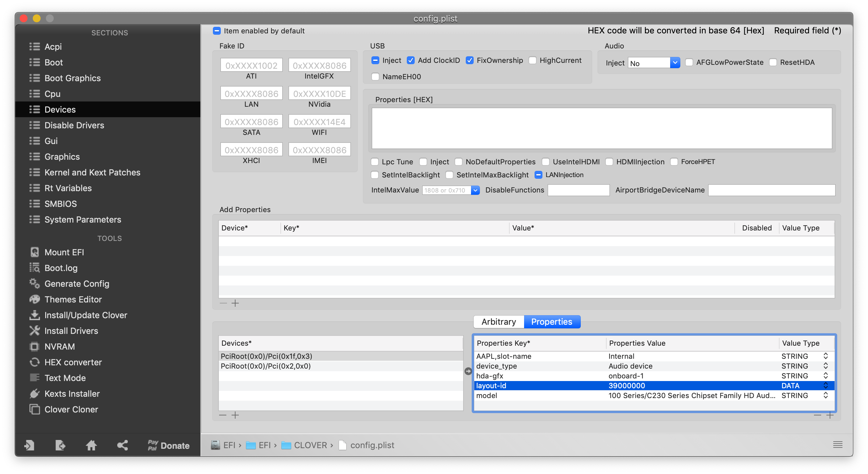Open the Clover Cloner tool
868x474 pixels.
[71, 410]
